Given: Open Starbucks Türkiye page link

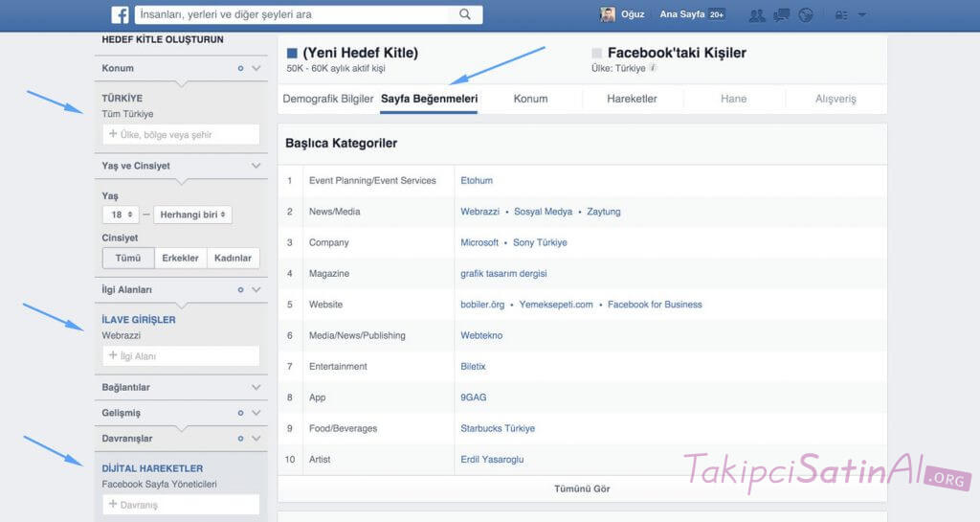Looking at the screenshot, I should [x=498, y=429].
